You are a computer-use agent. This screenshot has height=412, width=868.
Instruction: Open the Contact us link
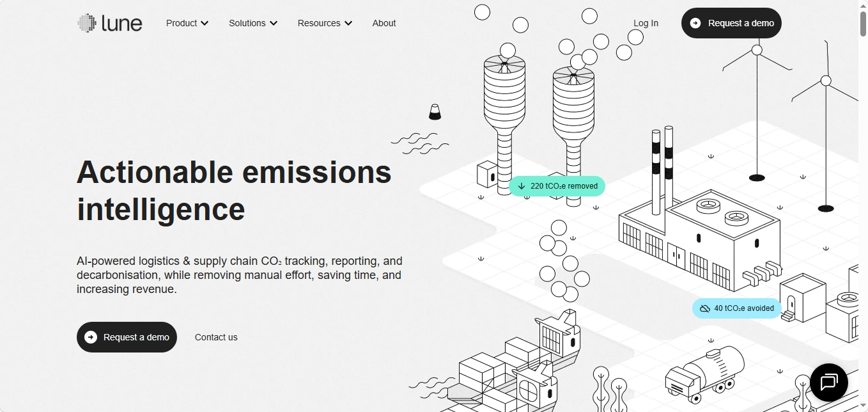click(x=216, y=337)
